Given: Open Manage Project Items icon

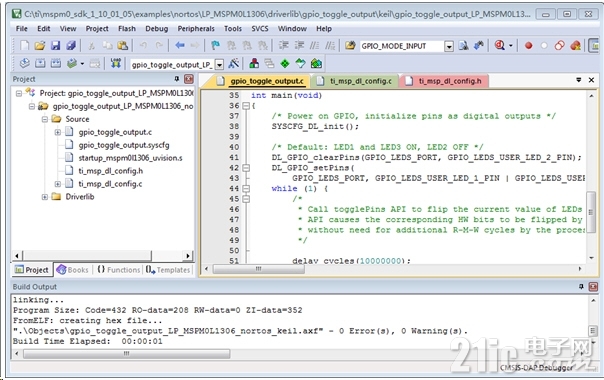Looking at the screenshot, I should 254,64.
